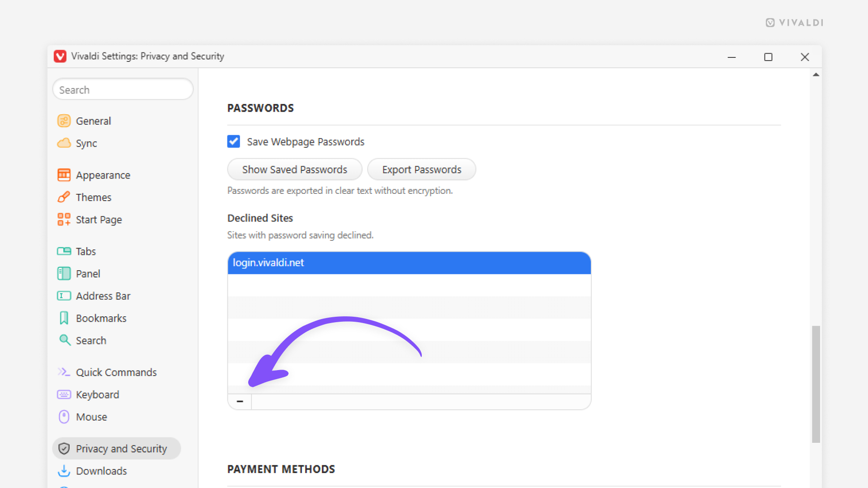Viewport: 868px width, 488px height.
Task: Open General settings via its icon
Action: pyautogui.click(x=64, y=121)
